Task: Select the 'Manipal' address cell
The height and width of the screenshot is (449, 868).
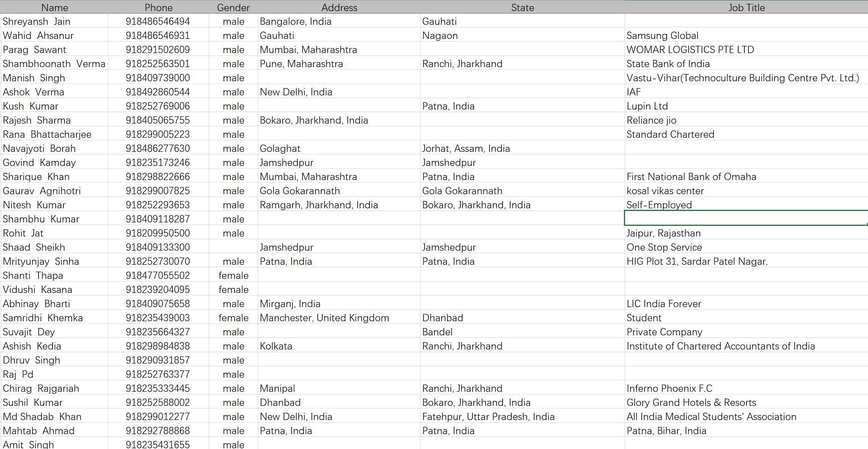Action: coord(339,388)
